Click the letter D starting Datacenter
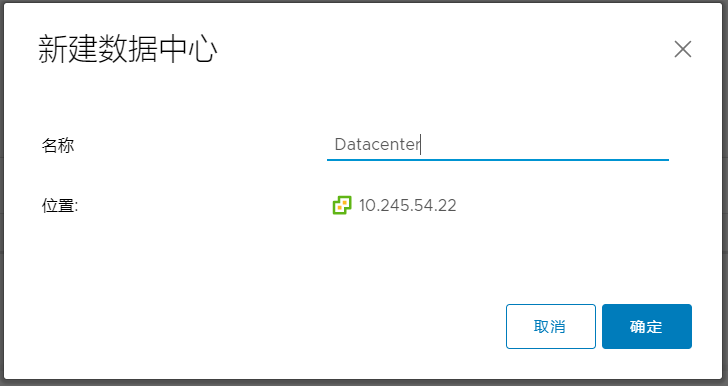 pyautogui.click(x=340, y=144)
